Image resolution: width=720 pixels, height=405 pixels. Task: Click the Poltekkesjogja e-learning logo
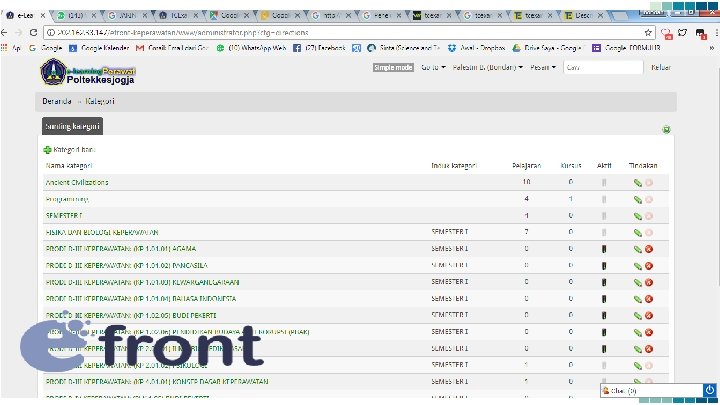tap(88, 73)
